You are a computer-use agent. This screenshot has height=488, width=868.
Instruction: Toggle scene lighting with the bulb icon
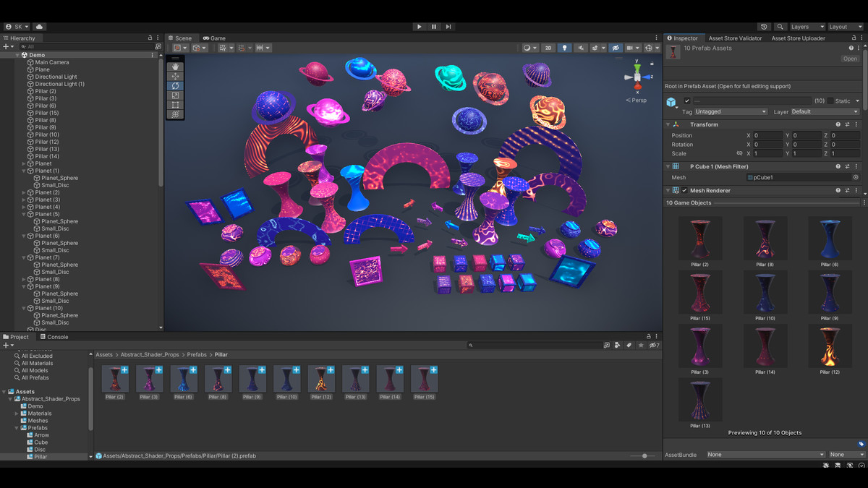pos(565,48)
